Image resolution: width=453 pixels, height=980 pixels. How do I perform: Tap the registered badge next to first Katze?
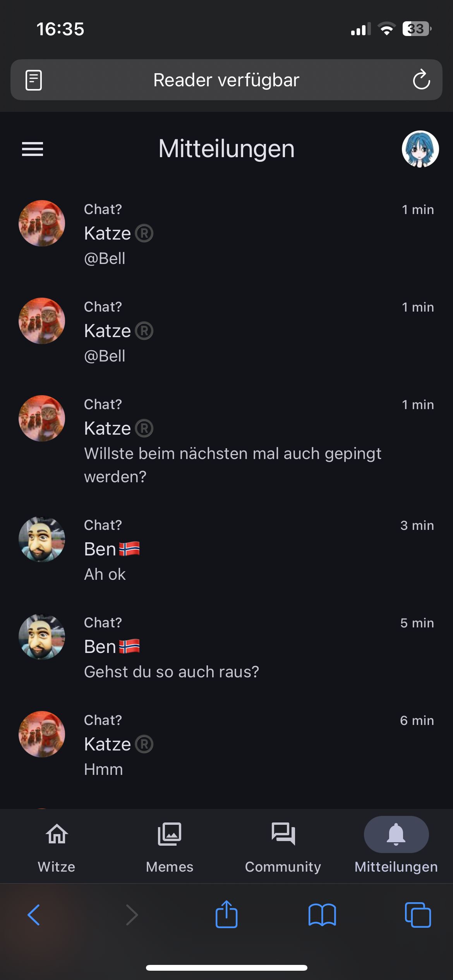coord(144,233)
